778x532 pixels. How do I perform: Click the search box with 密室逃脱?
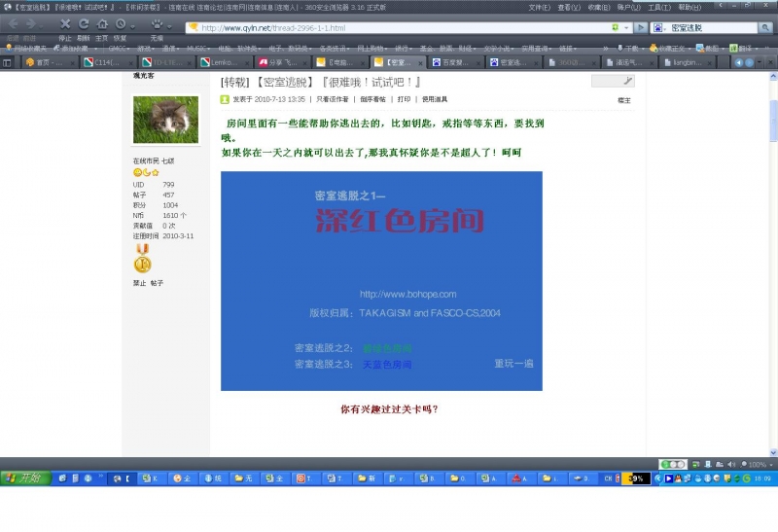(713, 28)
